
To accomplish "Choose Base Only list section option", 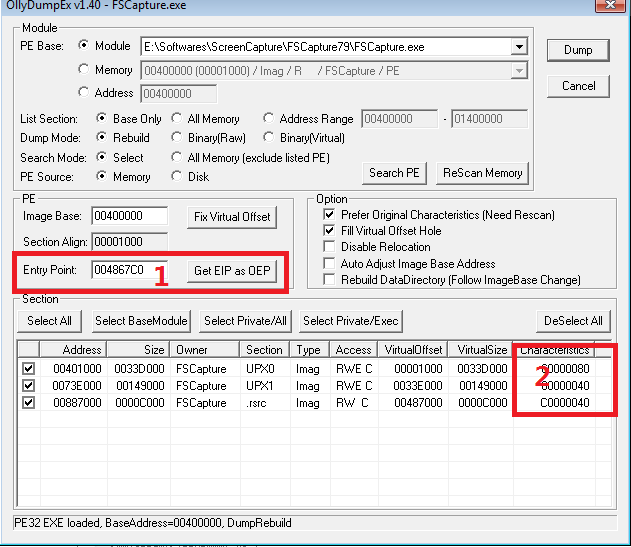I will [101, 118].
